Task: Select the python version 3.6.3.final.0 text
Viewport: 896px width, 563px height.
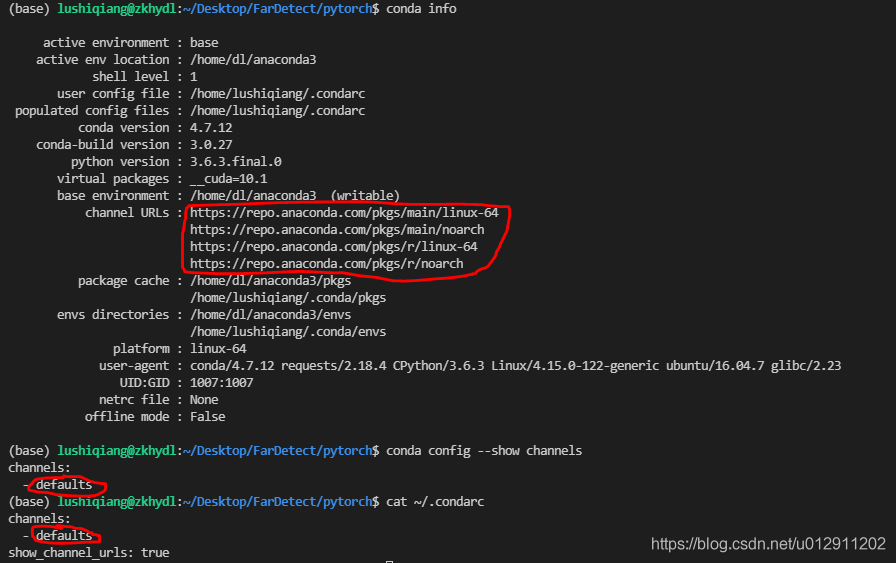Action: coord(236,162)
